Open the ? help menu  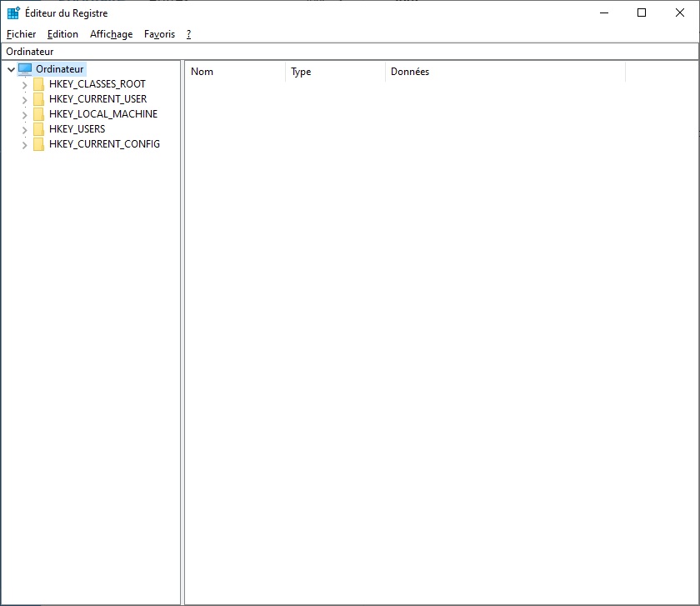pos(189,34)
